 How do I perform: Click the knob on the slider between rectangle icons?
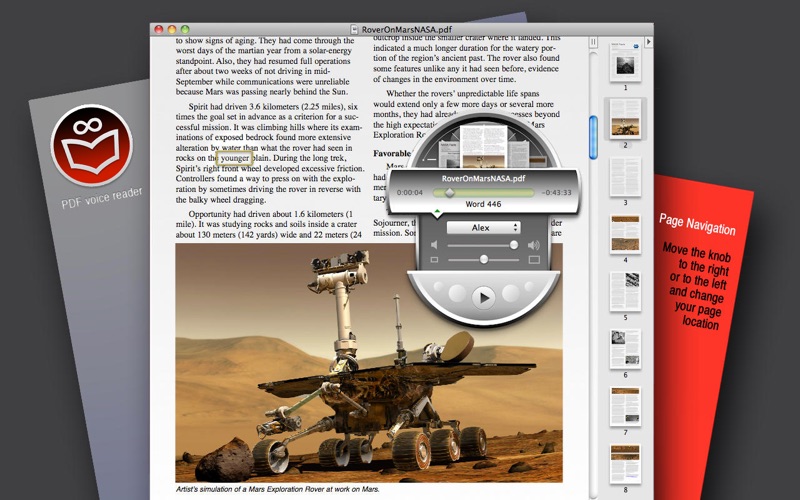pos(484,260)
